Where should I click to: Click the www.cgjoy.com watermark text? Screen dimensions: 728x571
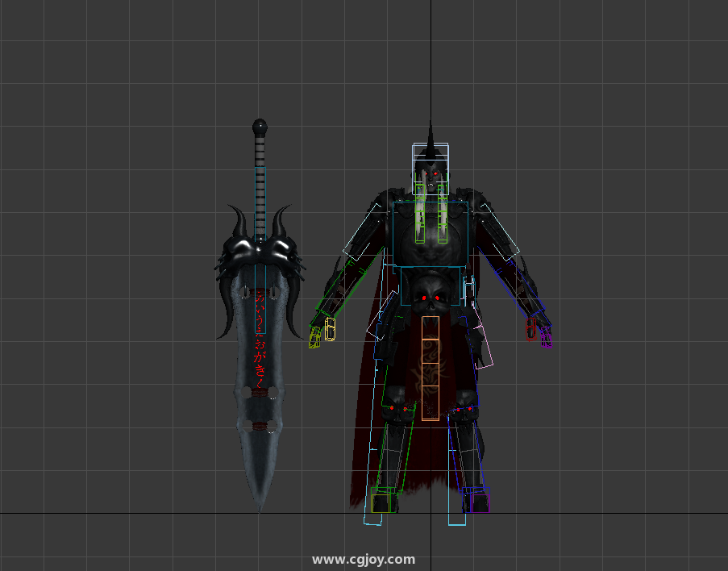[364, 559]
